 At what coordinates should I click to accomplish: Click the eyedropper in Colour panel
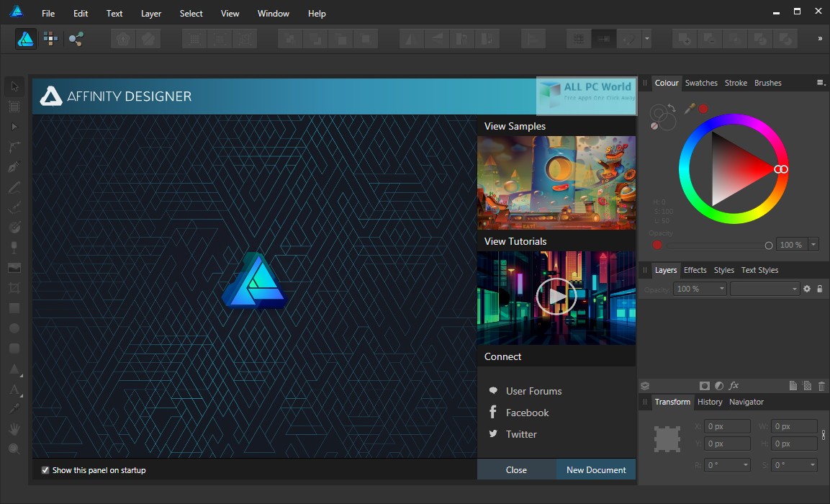pos(690,109)
